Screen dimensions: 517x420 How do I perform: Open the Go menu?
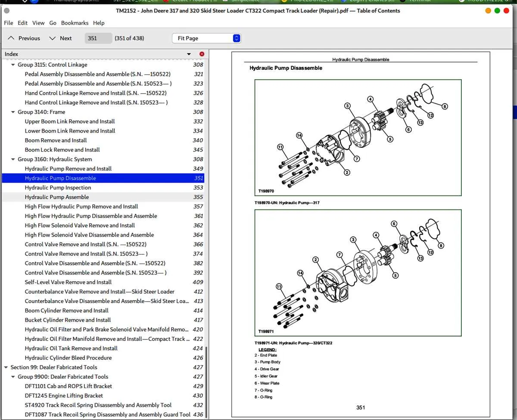[53, 23]
